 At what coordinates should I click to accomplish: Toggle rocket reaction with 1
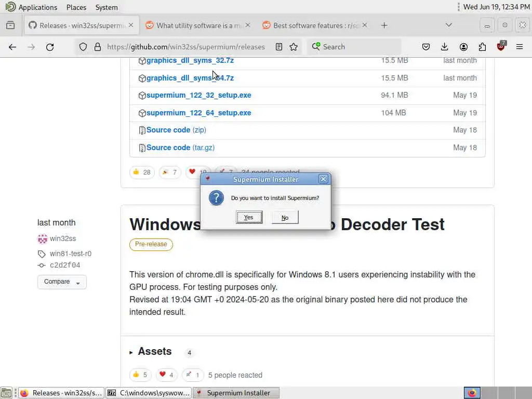[x=193, y=375]
